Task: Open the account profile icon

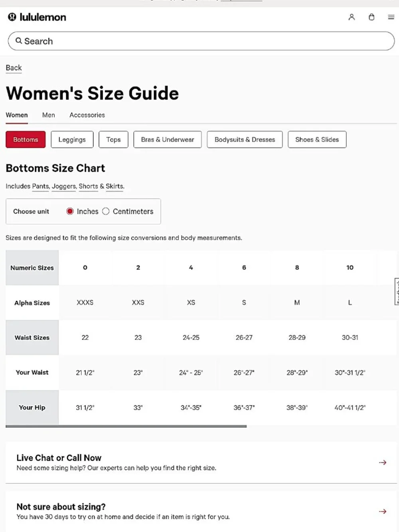Action: point(352,17)
